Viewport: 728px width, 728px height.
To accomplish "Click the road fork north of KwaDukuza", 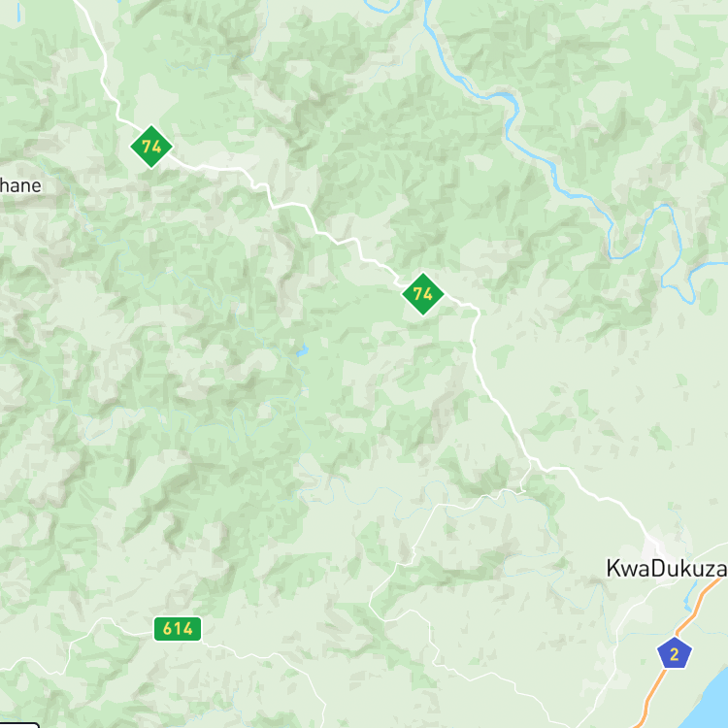I will coord(532,460).
